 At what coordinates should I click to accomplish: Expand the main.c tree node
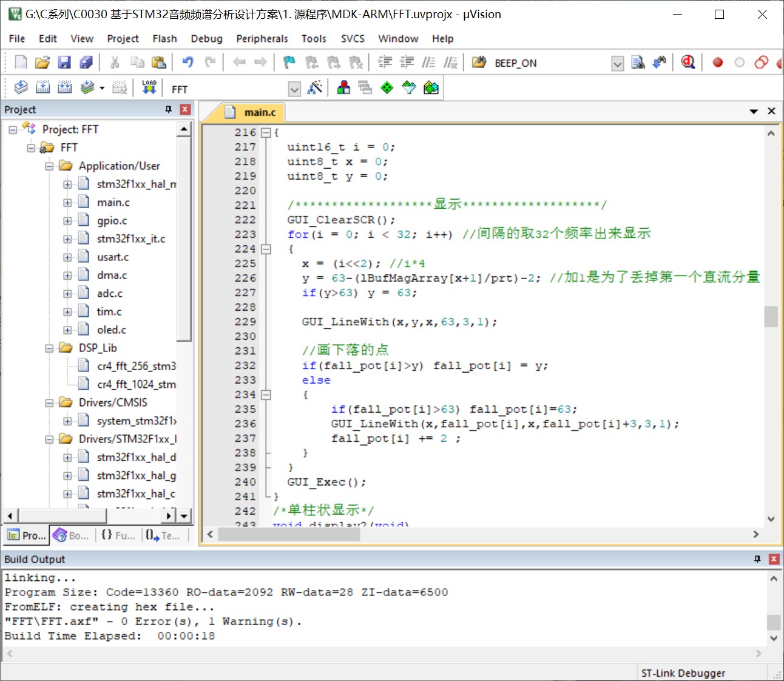(x=67, y=203)
